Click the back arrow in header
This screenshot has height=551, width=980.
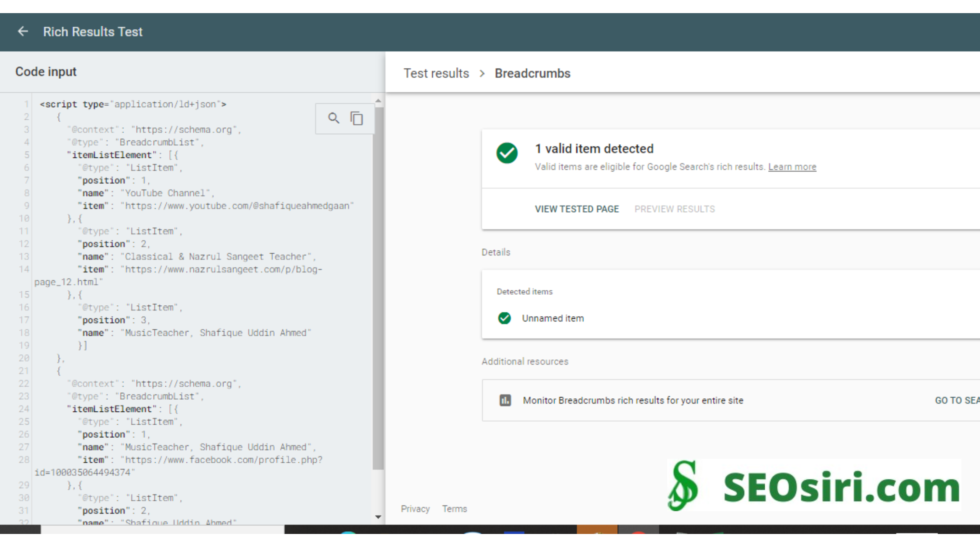click(x=23, y=31)
